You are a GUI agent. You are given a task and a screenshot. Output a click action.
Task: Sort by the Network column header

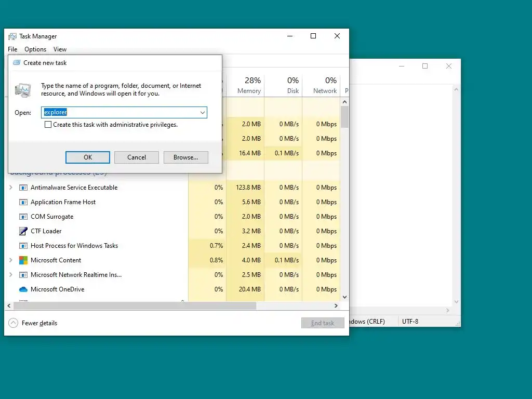(x=321, y=85)
